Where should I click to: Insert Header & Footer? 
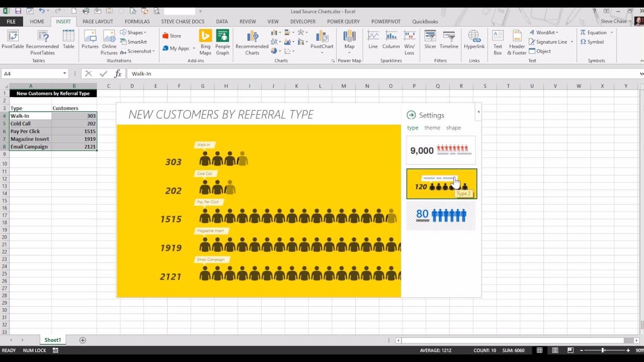[x=517, y=42]
